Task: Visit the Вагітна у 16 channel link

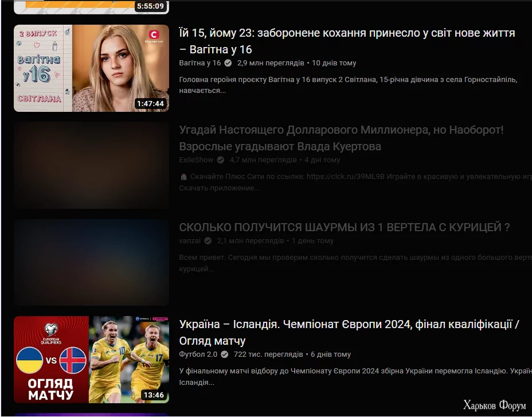Action: (200, 63)
